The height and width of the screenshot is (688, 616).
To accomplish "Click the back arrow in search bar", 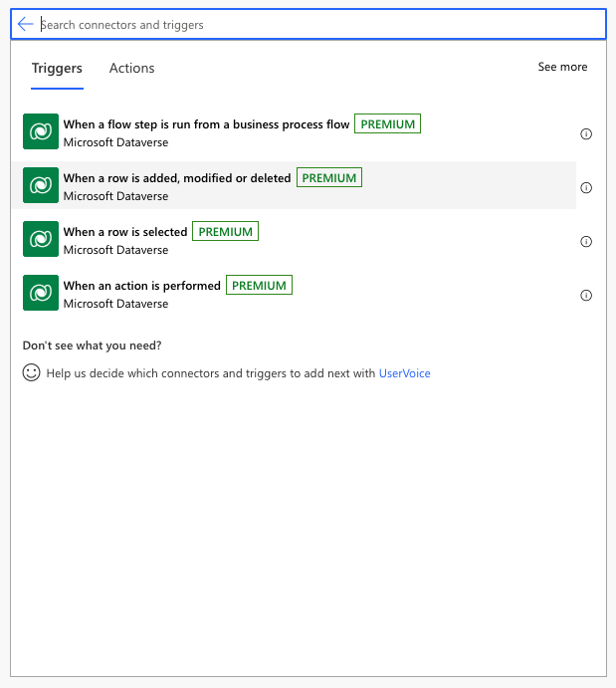I will point(25,25).
